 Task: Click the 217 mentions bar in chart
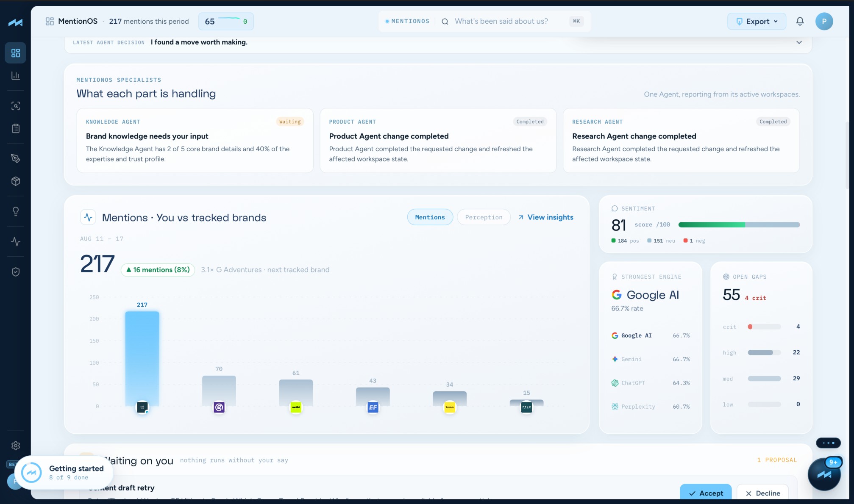coord(142,359)
